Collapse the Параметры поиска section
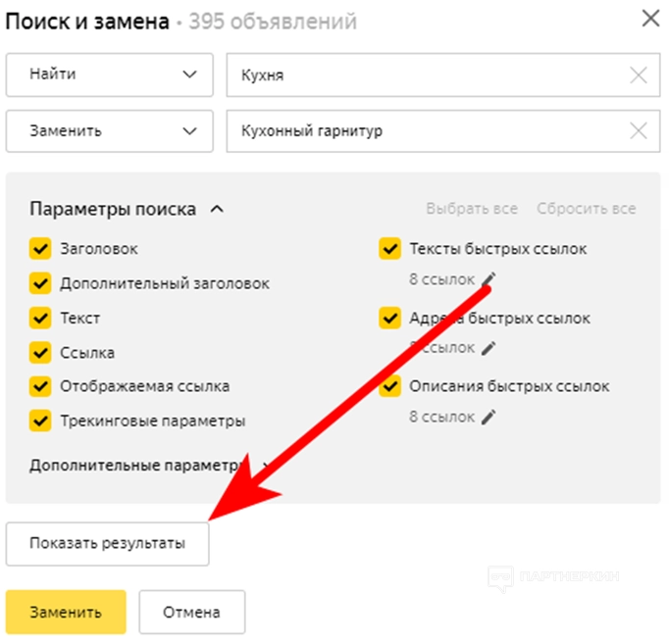The width and height of the screenshot is (669, 644). click(x=218, y=209)
